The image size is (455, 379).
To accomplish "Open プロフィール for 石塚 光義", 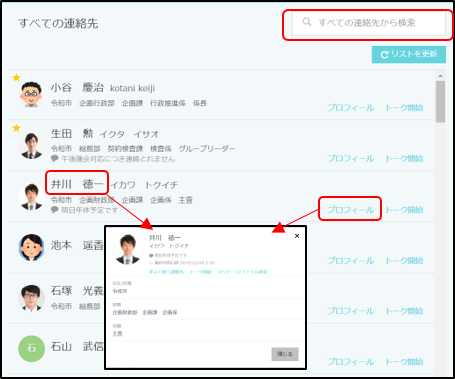I will click(x=351, y=311).
